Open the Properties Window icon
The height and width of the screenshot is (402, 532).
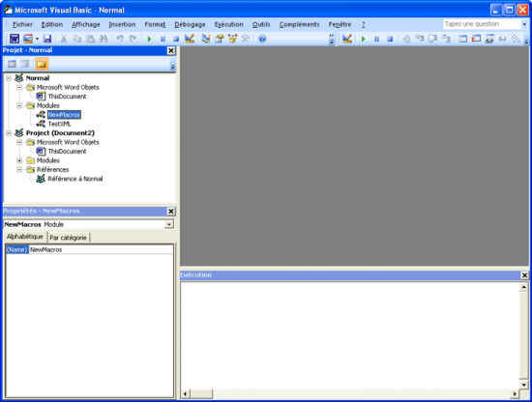tap(220, 39)
